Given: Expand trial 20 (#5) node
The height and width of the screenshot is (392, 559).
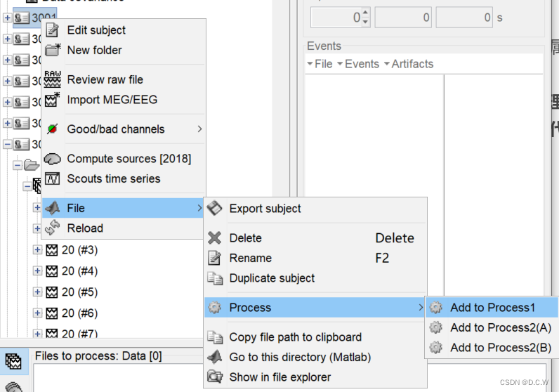Looking at the screenshot, I should [x=37, y=292].
